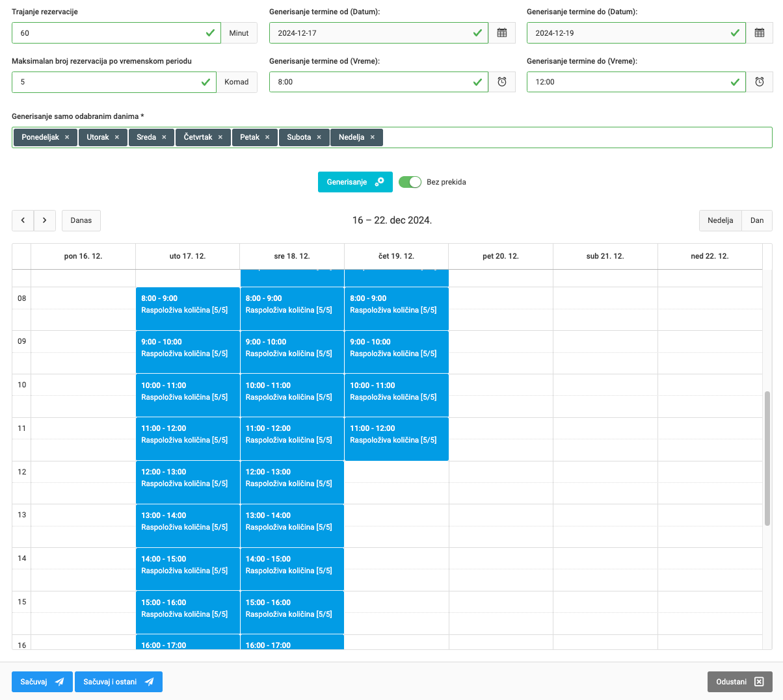The height and width of the screenshot is (700, 783).
Task: Click the calendar vertical scrollbar
Action: click(767, 458)
